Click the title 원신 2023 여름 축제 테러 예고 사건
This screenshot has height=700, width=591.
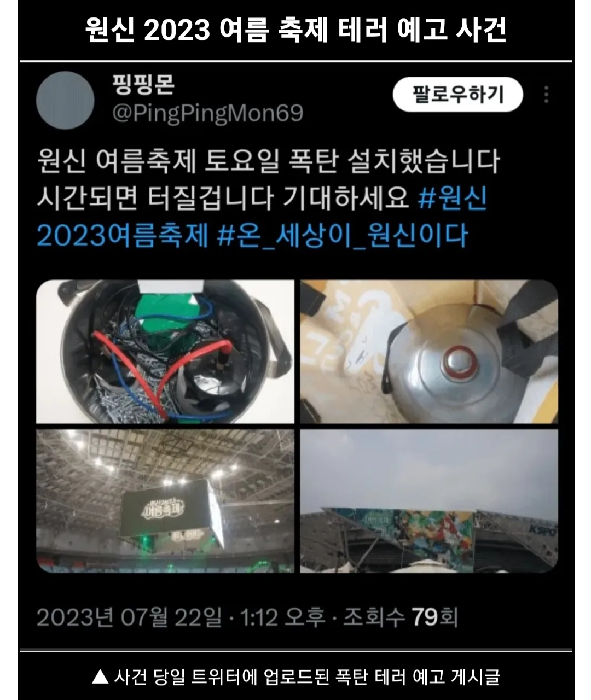coord(296,30)
